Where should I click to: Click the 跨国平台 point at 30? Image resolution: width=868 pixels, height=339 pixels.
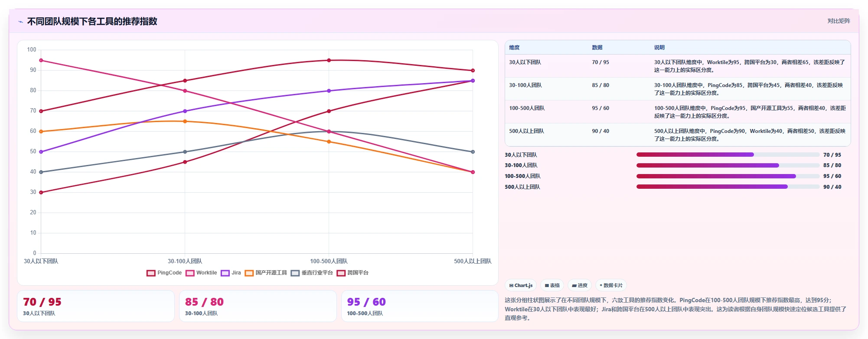41,192
